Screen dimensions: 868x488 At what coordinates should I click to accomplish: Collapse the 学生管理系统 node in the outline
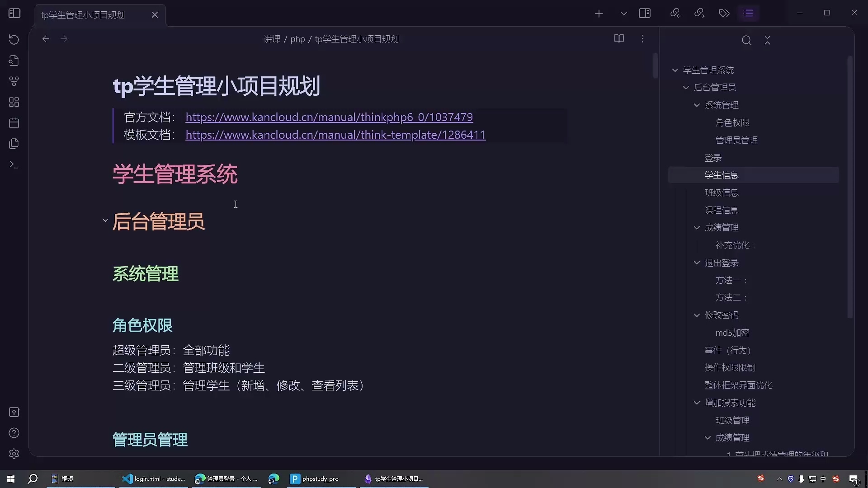[675, 70]
